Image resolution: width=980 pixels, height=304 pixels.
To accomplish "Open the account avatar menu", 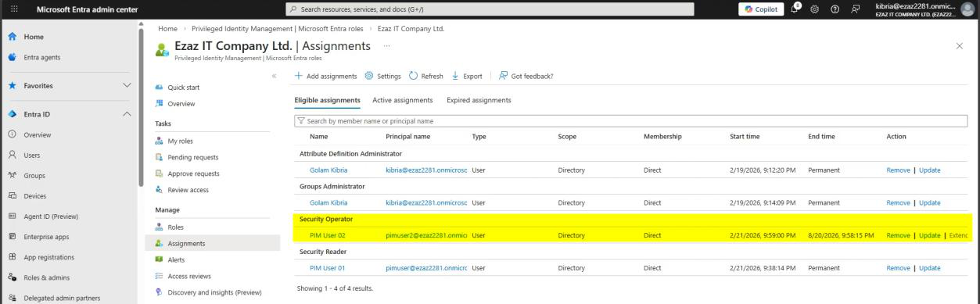I will [x=968, y=9].
